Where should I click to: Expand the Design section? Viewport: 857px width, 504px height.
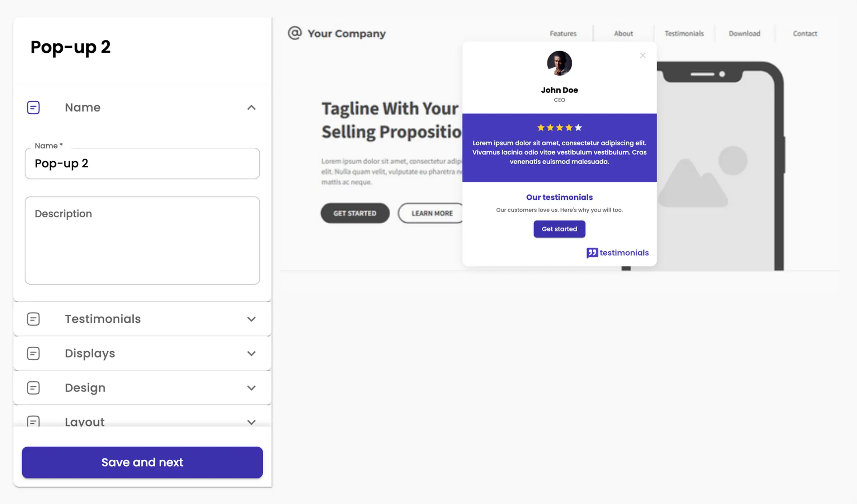coord(251,387)
